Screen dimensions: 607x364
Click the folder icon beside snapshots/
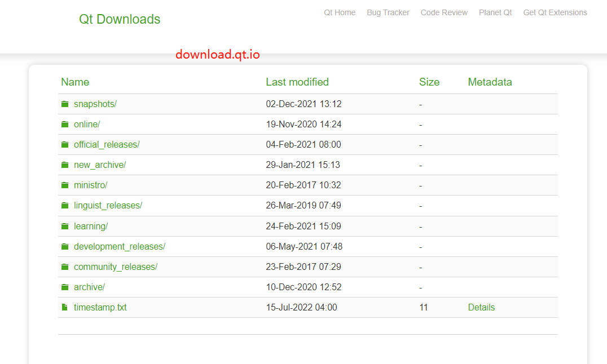(65, 104)
